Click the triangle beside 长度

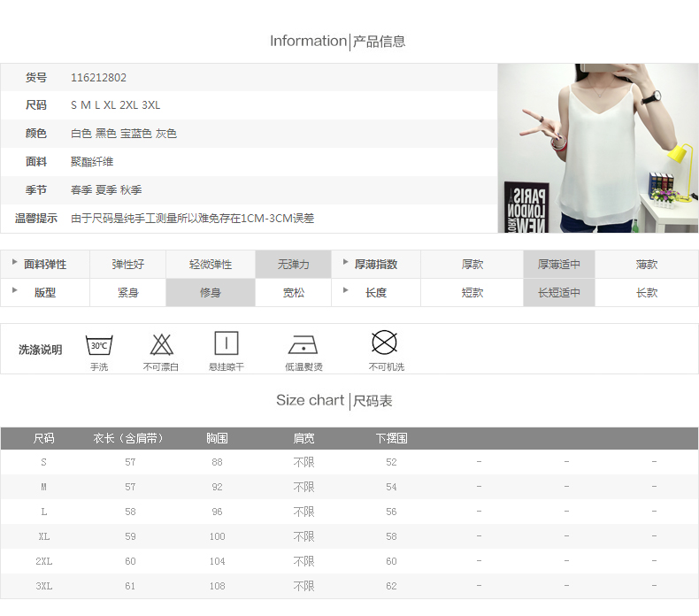point(345,290)
